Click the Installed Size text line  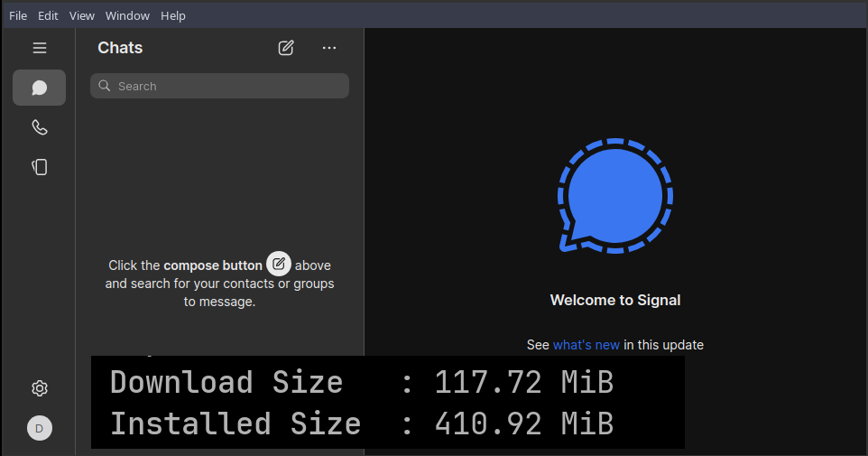361,424
